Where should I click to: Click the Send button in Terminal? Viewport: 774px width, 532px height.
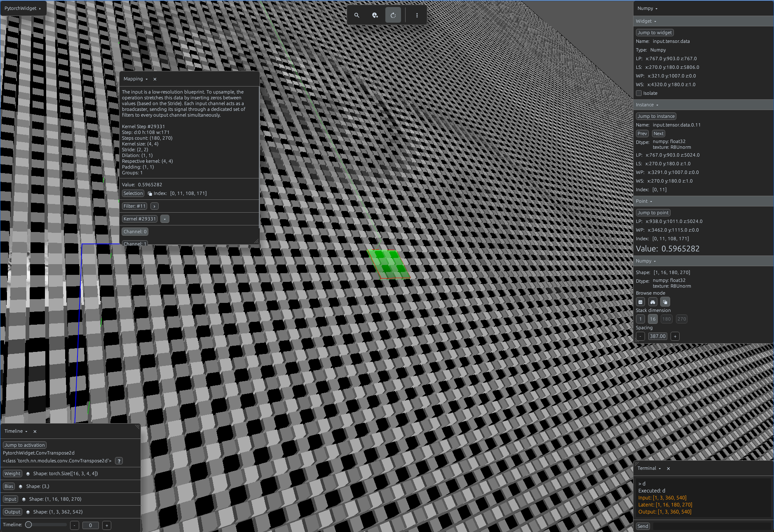[643, 526]
